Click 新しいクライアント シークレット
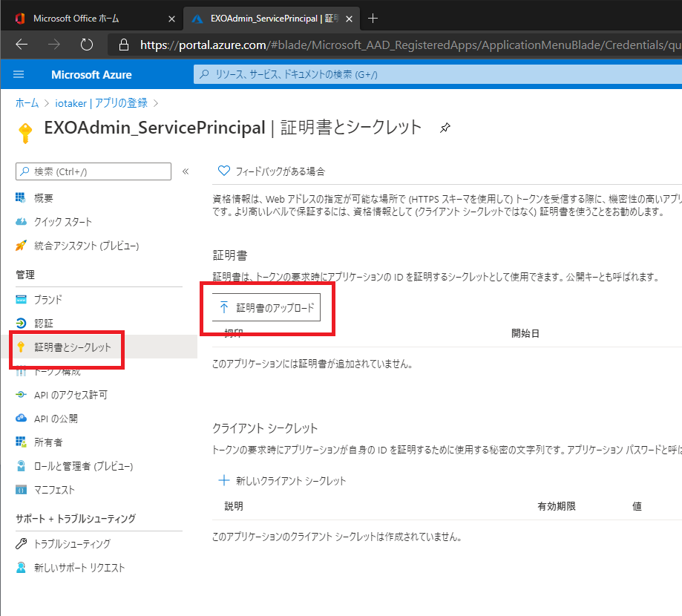Viewport: 682px width, 616px height. (283, 481)
